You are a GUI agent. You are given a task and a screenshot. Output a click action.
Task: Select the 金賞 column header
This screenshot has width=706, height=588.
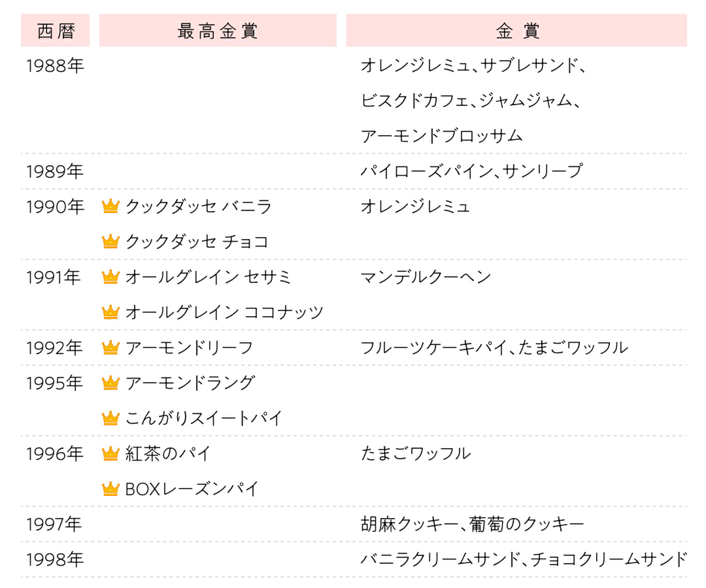point(516,31)
